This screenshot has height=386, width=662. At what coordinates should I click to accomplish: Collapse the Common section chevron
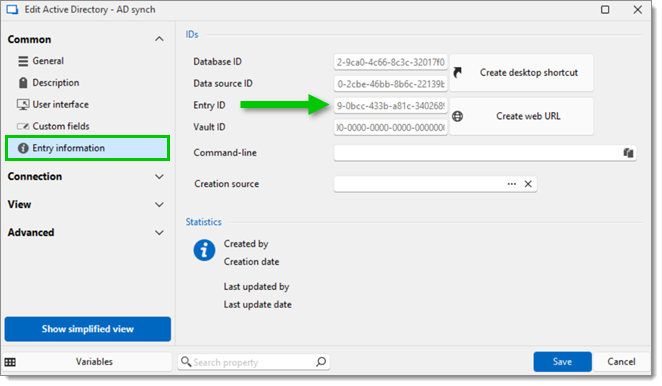pyautogui.click(x=159, y=39)
